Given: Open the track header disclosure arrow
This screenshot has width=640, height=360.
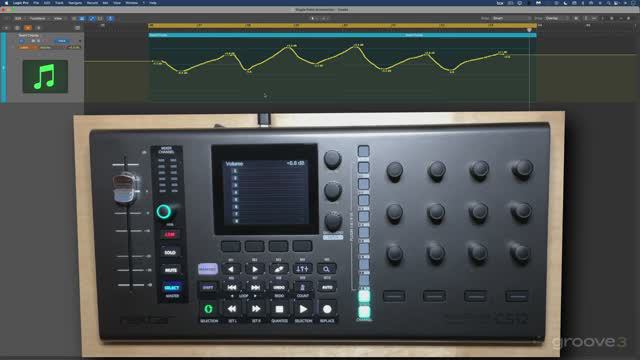Looking at the screenshot, I should point(80,41).
